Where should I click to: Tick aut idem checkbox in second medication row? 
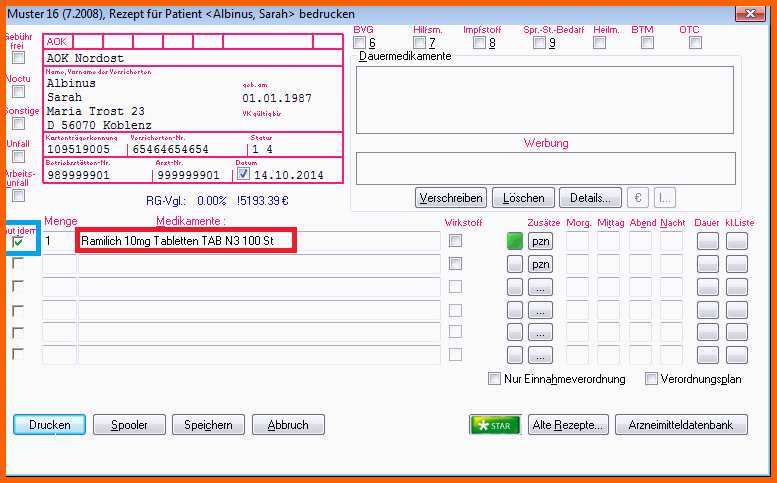click(18, 264)
